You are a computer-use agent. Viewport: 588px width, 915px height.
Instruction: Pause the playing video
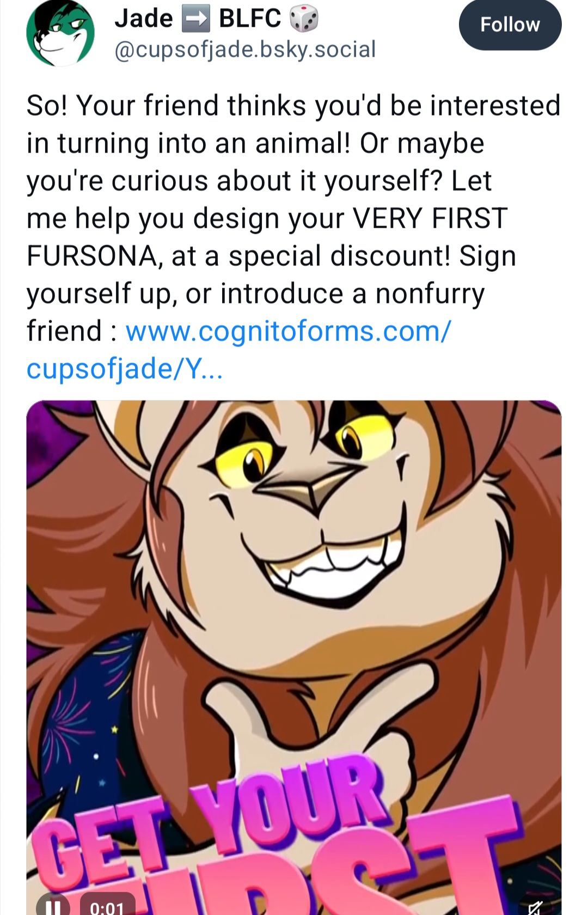point(53,905)
